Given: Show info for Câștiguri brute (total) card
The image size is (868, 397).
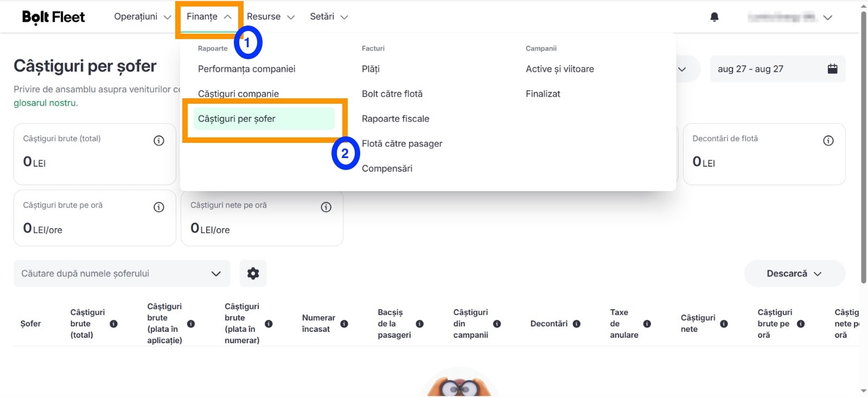Looking at the screenshot, I should tap(159, 141).
